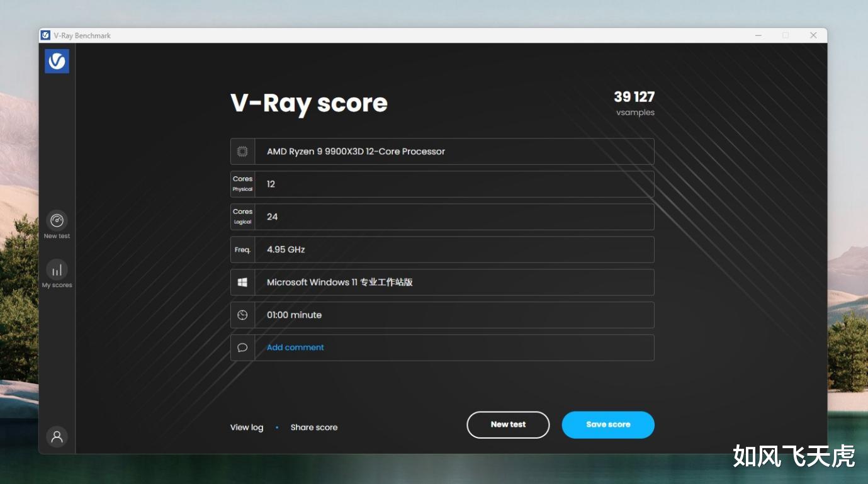Click the CPU chip icon beside processor name
Image resolution: width=868 pixels, height=484 pixels.
(242, 152)
